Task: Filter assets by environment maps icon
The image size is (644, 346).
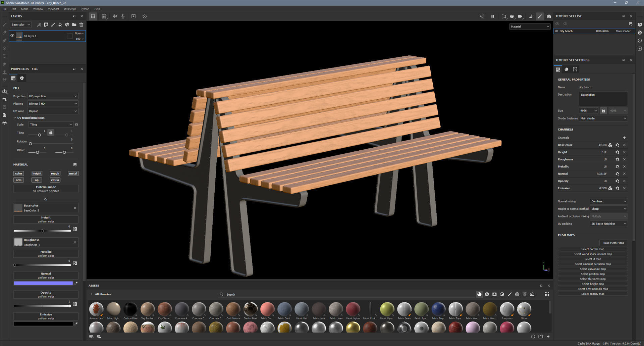Action: (x=532, y=294)
